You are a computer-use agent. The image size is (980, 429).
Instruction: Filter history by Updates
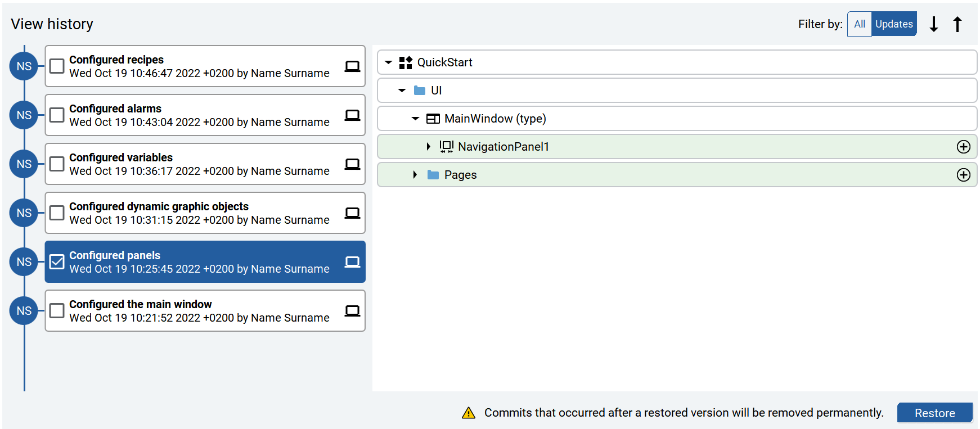(x=893, y=24)
